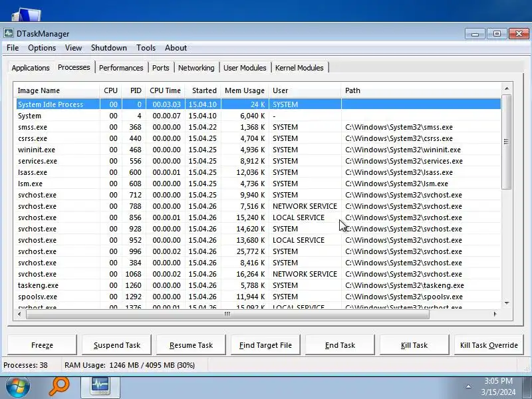This screenshot has width=532, height=399.
Task: Select the spoolsv.exe process row
Action: click(258, 297)
